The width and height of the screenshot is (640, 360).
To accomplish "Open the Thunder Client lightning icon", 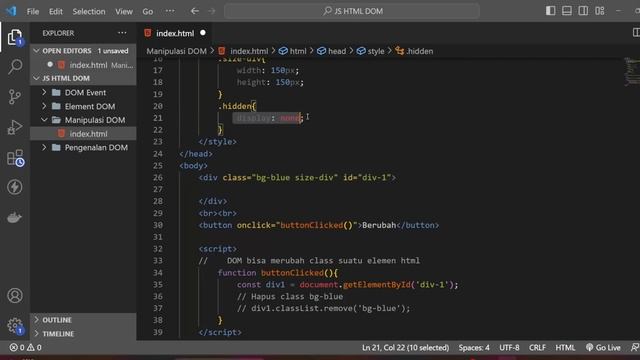I will pyautogui.click(x=15, y=187).
